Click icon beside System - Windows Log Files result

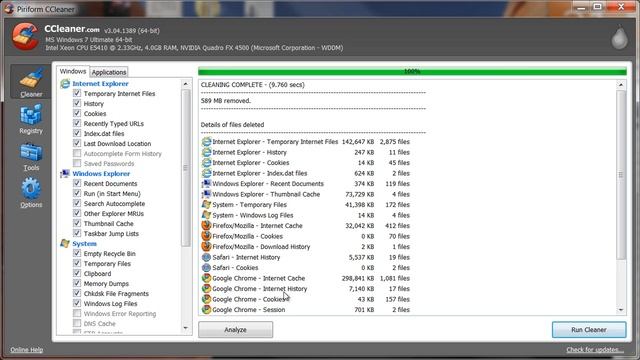click(206, 215)
